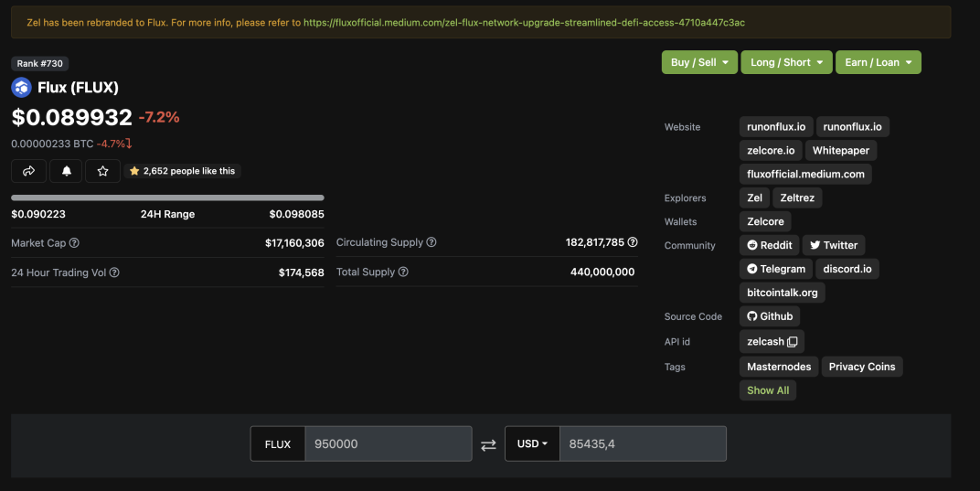Open the Long / Short dropdown
Screen dimensions: 980x491
786,62
